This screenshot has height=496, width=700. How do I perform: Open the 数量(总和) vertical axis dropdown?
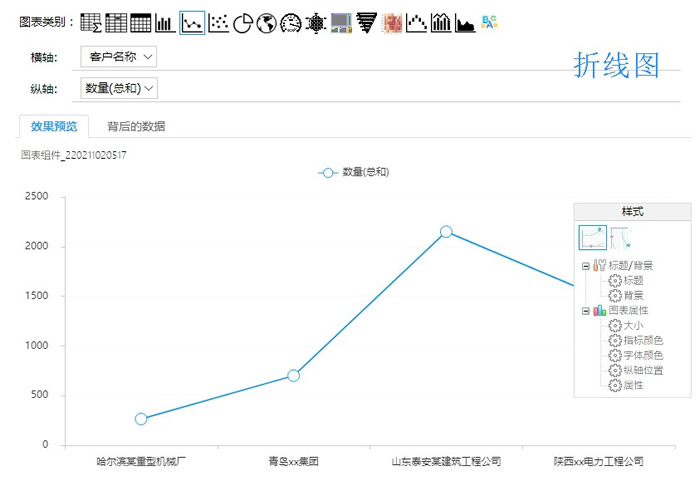pyautogui.click(x=119, y=88)
